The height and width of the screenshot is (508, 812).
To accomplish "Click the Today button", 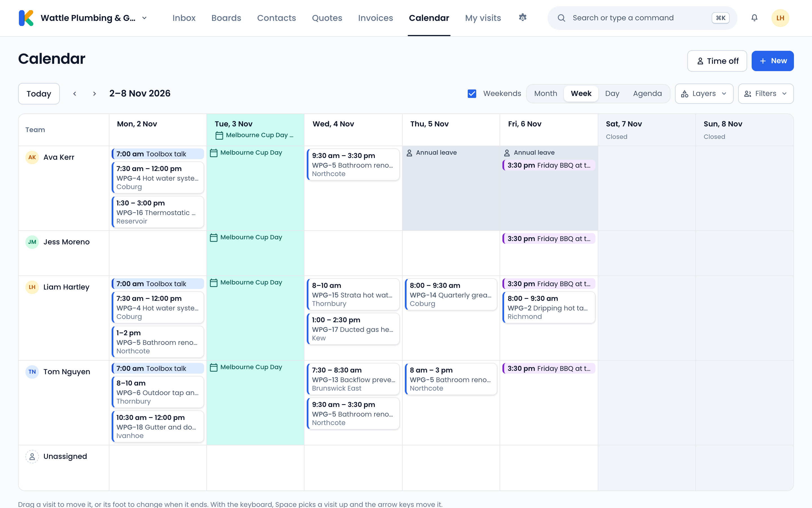I will point(39,94).
